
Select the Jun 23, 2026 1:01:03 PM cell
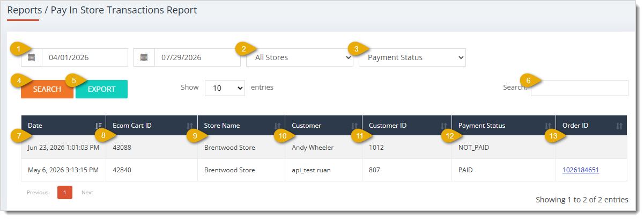(x=63, y=147)
